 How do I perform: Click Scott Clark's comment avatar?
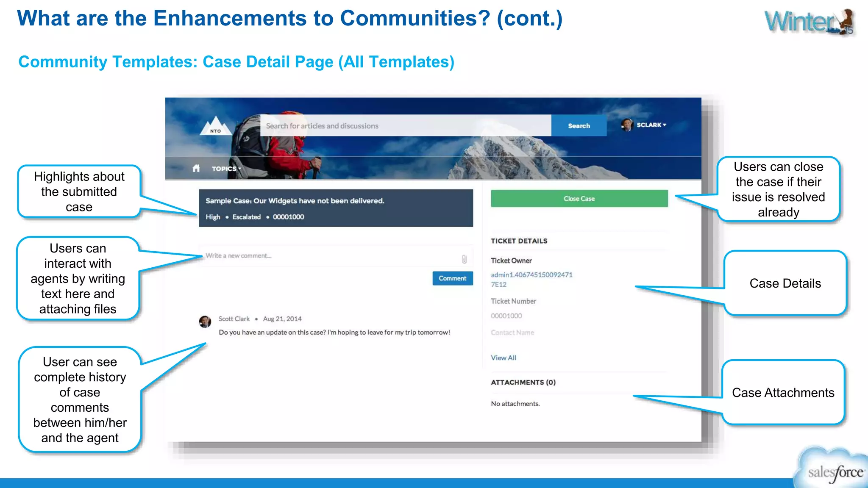tap(205, 322)
